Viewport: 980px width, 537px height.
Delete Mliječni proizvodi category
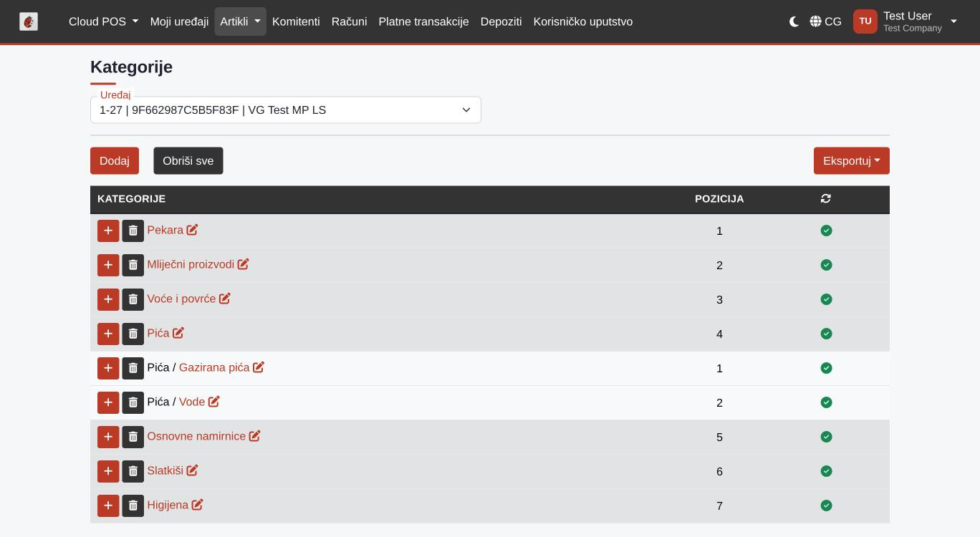133,265
